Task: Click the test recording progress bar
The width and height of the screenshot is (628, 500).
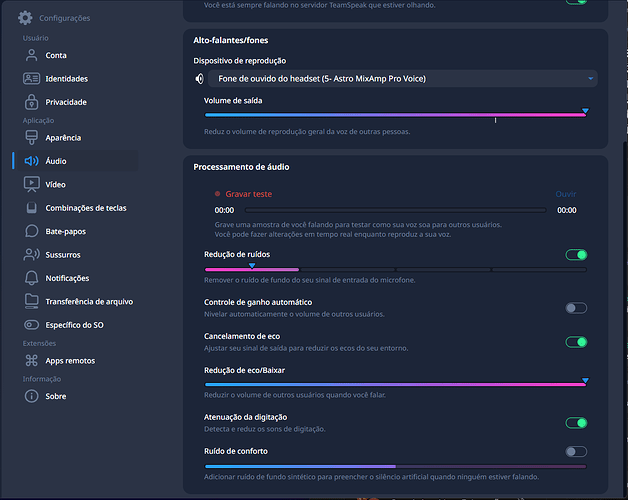Action: pyautogui.click(x=395, y=210)
